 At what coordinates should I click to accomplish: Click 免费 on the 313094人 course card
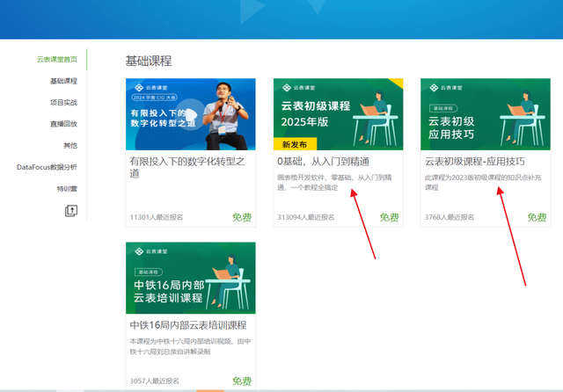click(x=390, y=217)
